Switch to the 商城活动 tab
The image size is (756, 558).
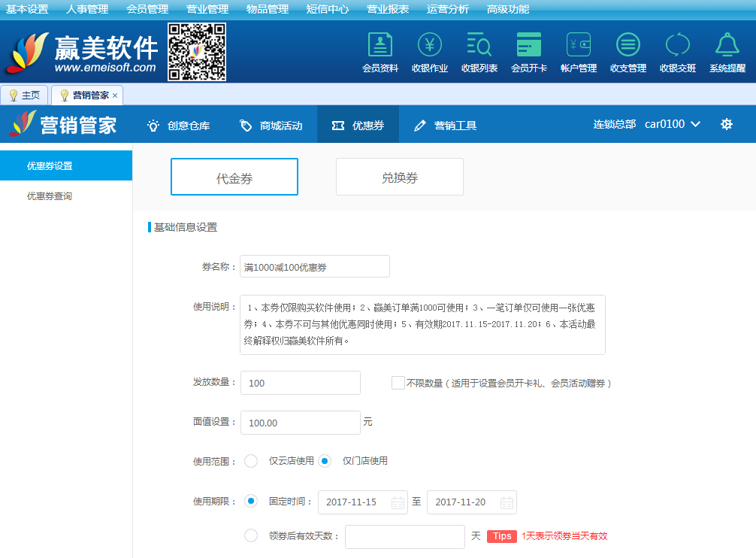click(x=271, y=126)
